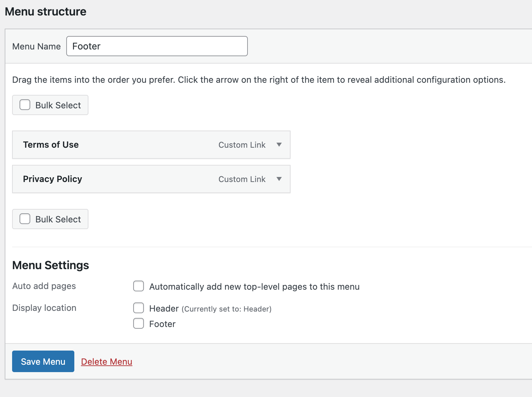The image size is (532, 397).
Task: Check the Header display location box
Action: tap(139, 308)
